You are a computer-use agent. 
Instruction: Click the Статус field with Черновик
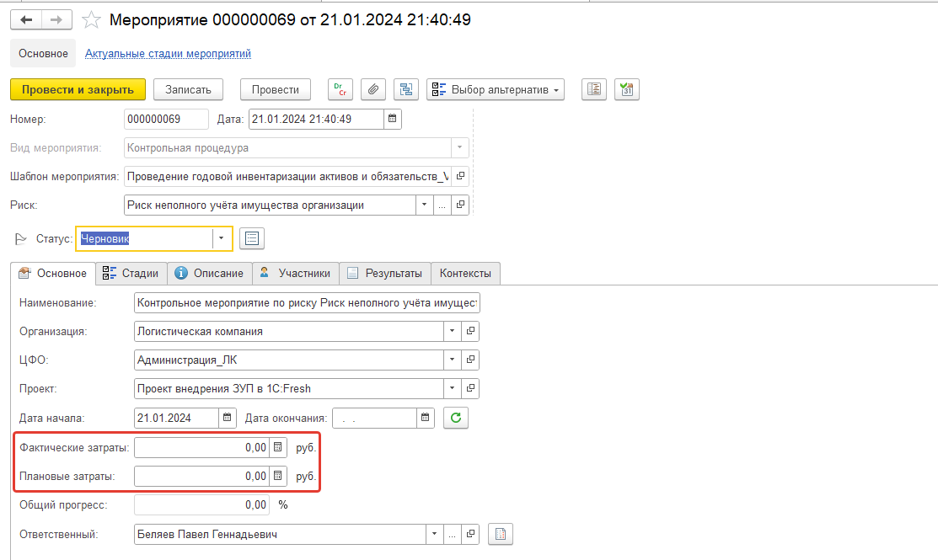click(144, 238)
